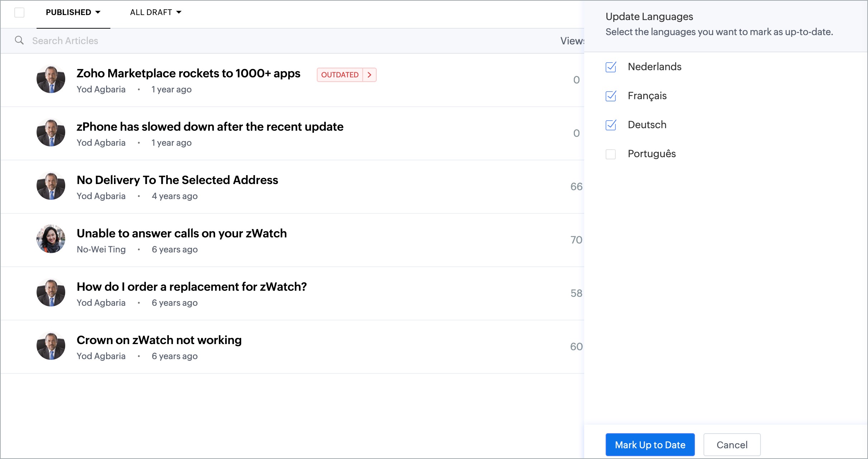Click avatar beside replacement for zWatch article
This screenshot has width=868, height=459.
pyautogui.click(x=51, y=293)
